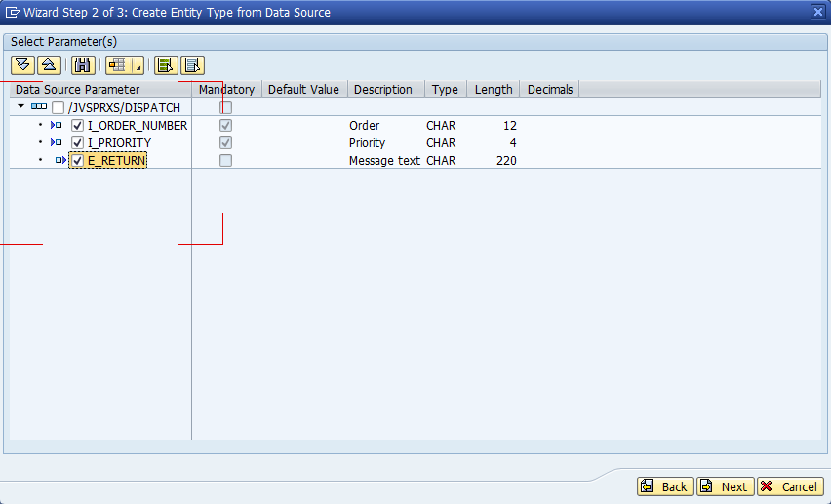Untick the E_RETURN parameter checkbox
Viewport: 831px width, 504px height.
coord(77,161)
